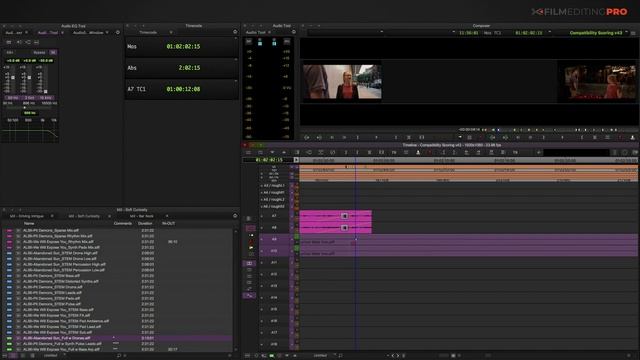This screenshot has height=360, width=640.
Task: Click the 2 Oct mid band button
Action: click(29, 98)
